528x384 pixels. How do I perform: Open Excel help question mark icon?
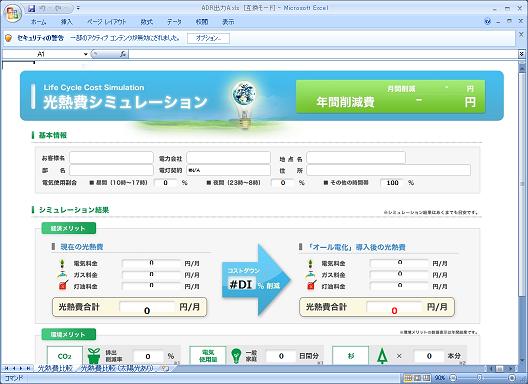click(x=487, y=22)
